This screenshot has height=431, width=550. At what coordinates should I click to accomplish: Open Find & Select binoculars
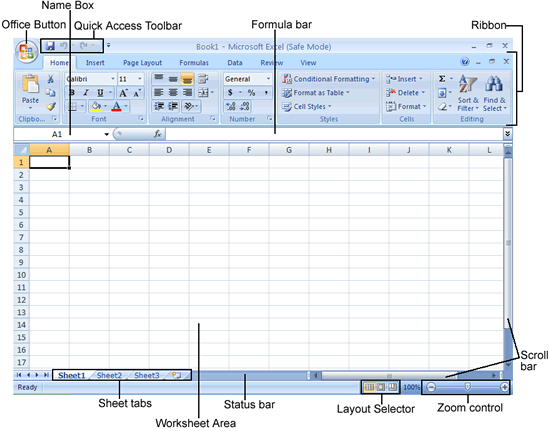point(495,93)
